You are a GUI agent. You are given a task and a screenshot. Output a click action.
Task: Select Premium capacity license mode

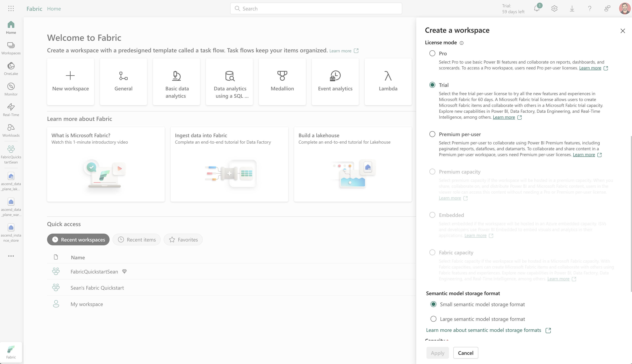[x=432, y=172]
